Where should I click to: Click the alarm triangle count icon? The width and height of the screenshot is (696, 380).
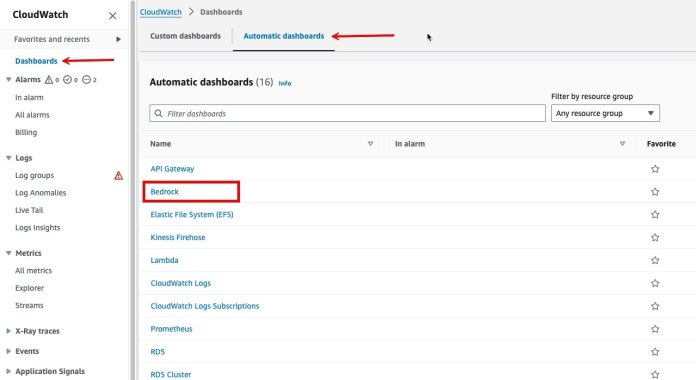(49, 79)
